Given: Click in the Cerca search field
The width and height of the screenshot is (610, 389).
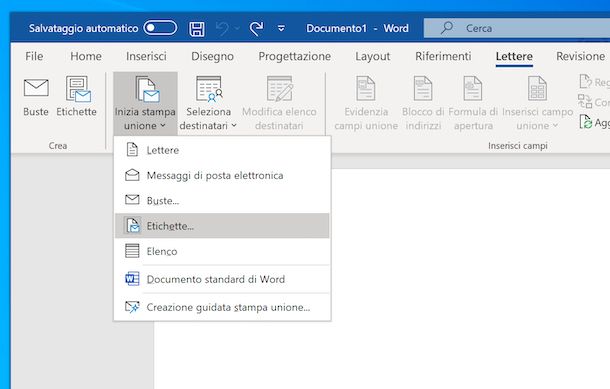Looking at the screenshot, I should pos(517,28).
